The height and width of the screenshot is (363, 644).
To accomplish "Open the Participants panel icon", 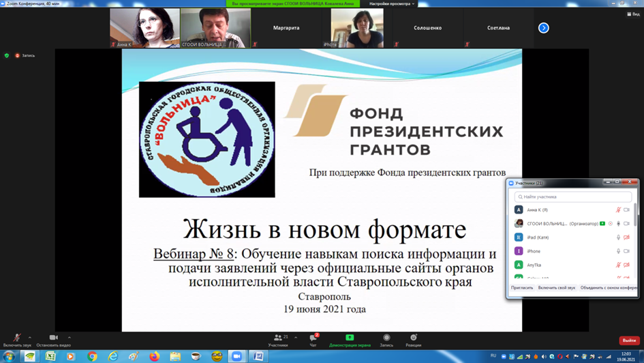I will point(278,338).
